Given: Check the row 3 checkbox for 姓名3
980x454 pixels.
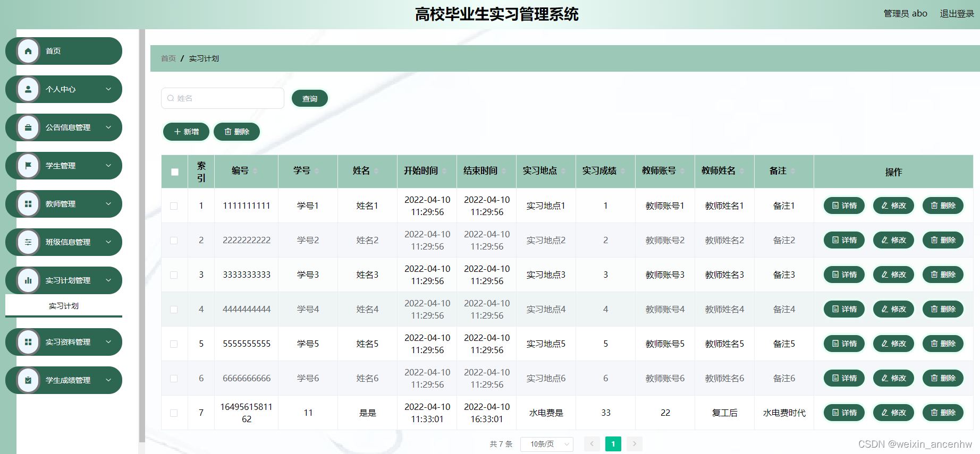Looking at the screenshot, I should click(x=174, y=275).
